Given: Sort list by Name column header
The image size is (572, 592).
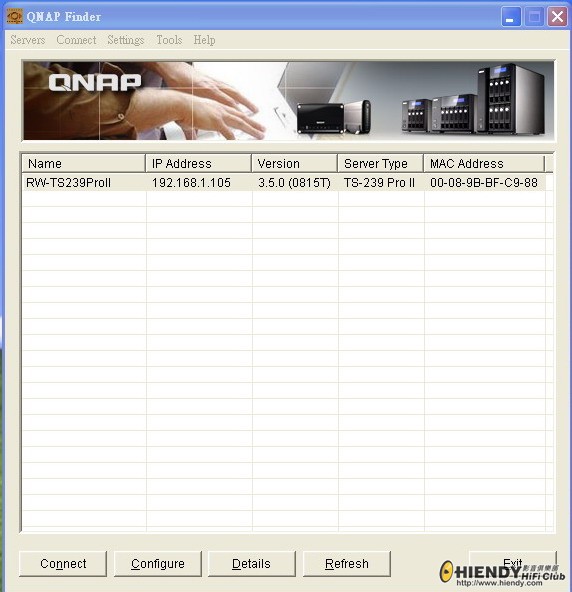Looking at the screenshot, I should pyautogui.click(x=83, y=163).
